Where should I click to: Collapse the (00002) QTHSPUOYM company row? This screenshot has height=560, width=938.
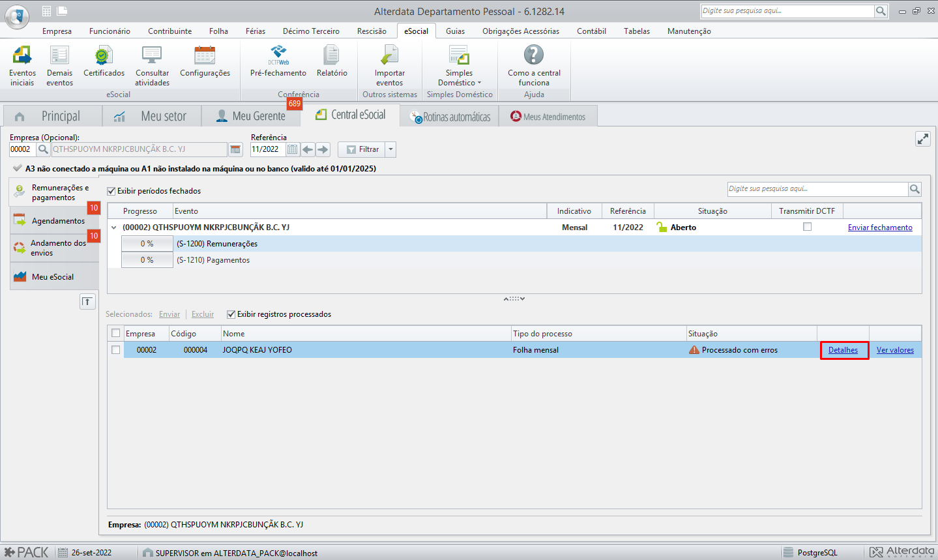pyautogui.click(x=114, y=228)
